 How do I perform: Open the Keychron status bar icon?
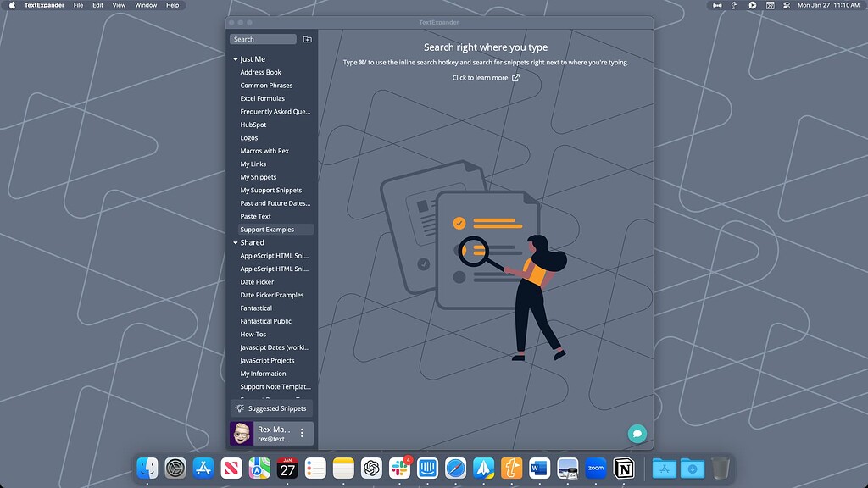718,5
